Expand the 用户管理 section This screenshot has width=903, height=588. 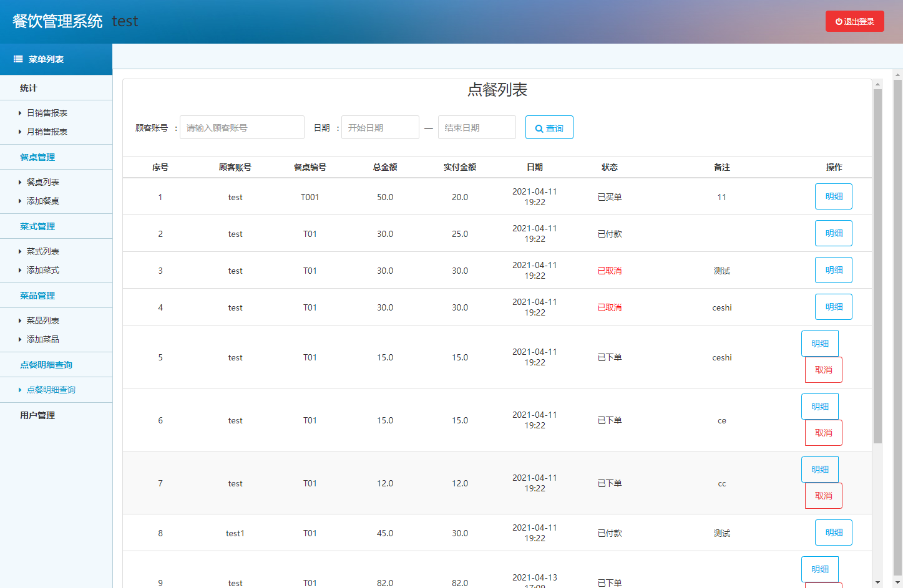37,415
